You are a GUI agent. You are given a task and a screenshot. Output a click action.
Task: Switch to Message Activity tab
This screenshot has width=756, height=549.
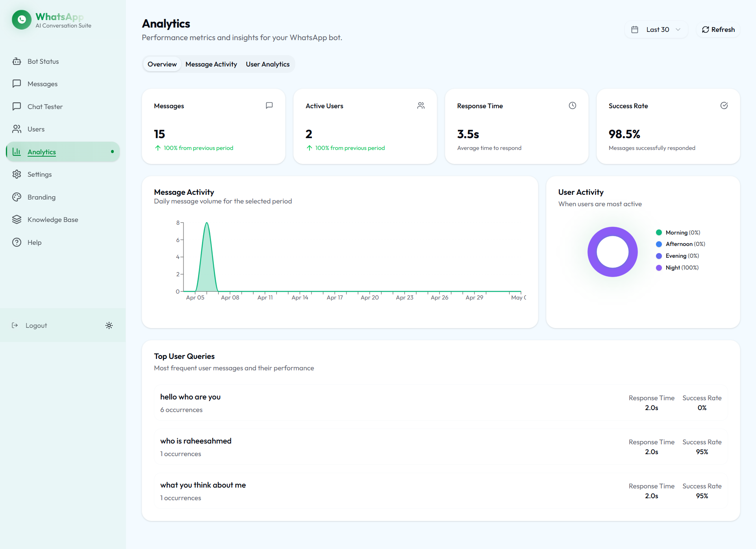click(211, 64)
